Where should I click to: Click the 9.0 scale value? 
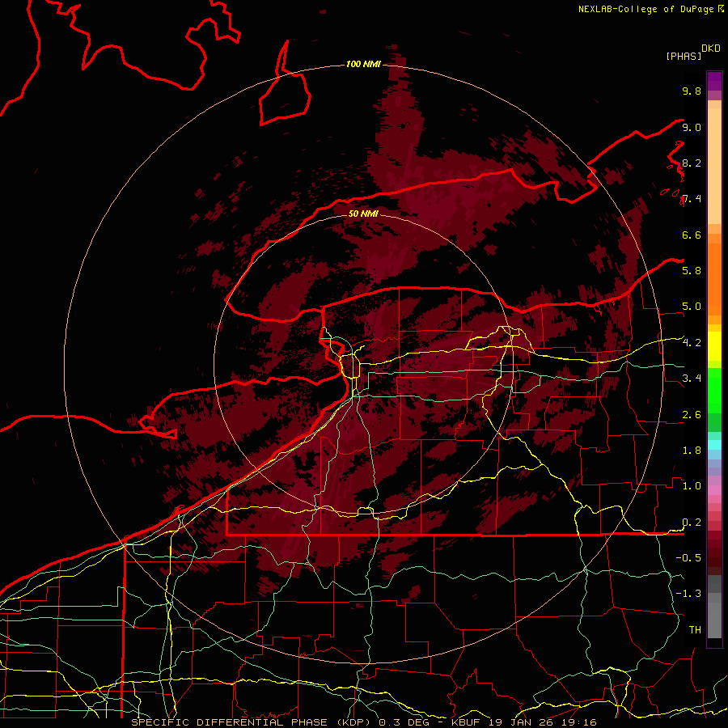[692, 127]
